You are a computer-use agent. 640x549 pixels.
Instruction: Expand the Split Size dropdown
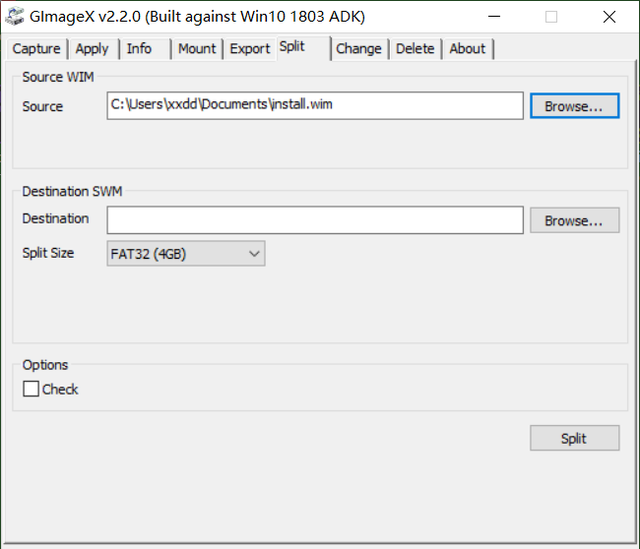coord(186,253)
